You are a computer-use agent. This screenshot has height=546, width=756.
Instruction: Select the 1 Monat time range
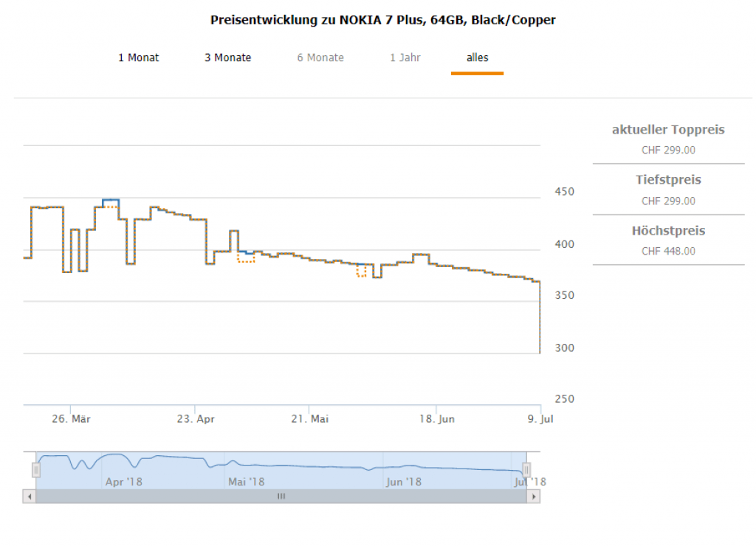point(138,58)
